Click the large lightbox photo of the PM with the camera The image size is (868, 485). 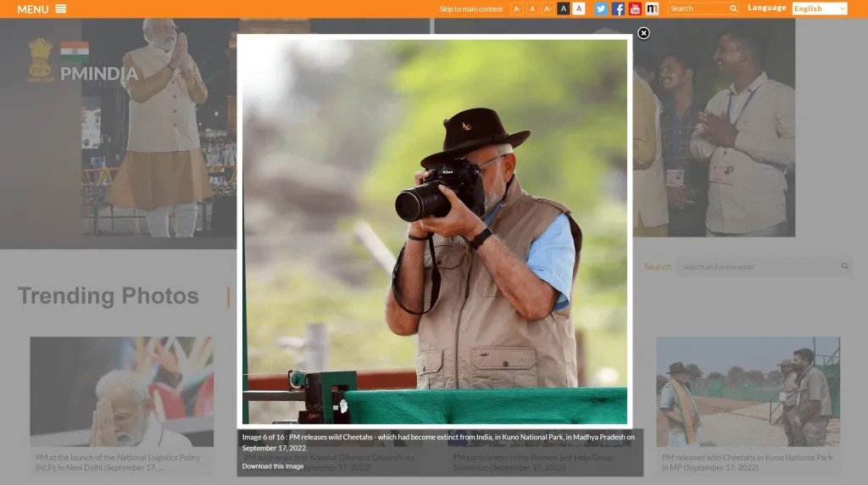[435, 231]
